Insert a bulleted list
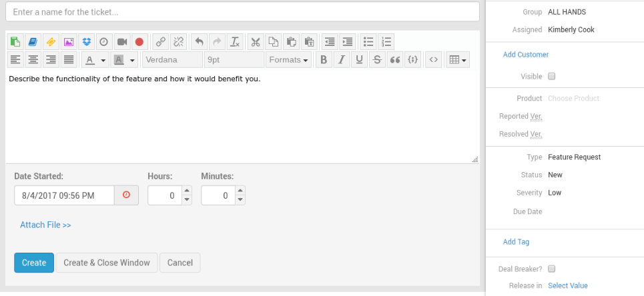Viewport: 644px width, 296px height. click(368, 42)
